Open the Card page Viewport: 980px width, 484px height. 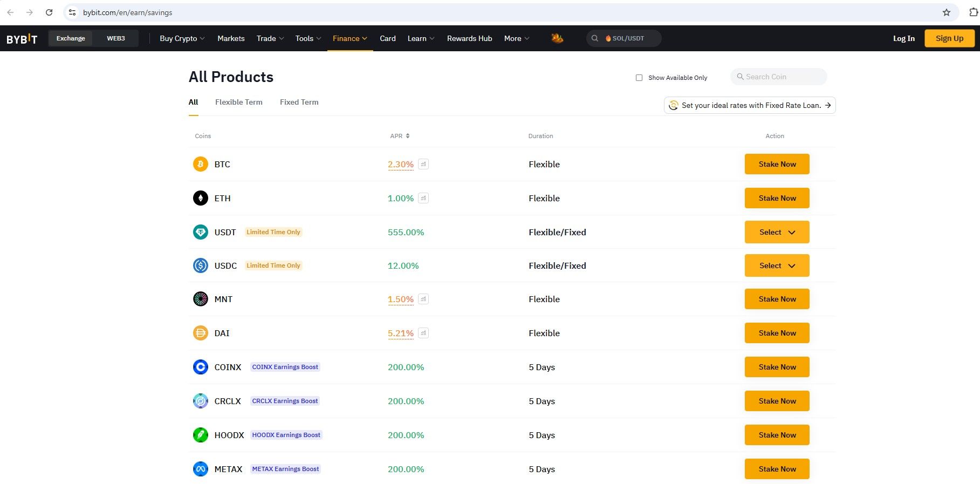(388, 38)
